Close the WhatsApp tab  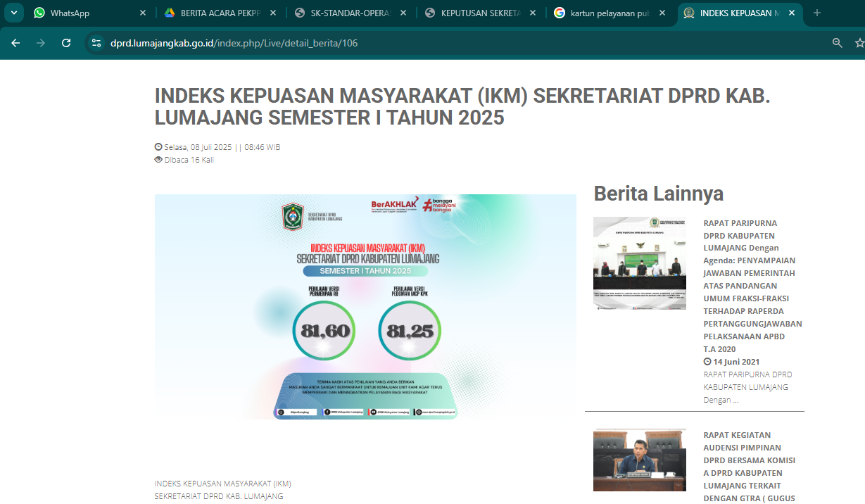point(143,13)
